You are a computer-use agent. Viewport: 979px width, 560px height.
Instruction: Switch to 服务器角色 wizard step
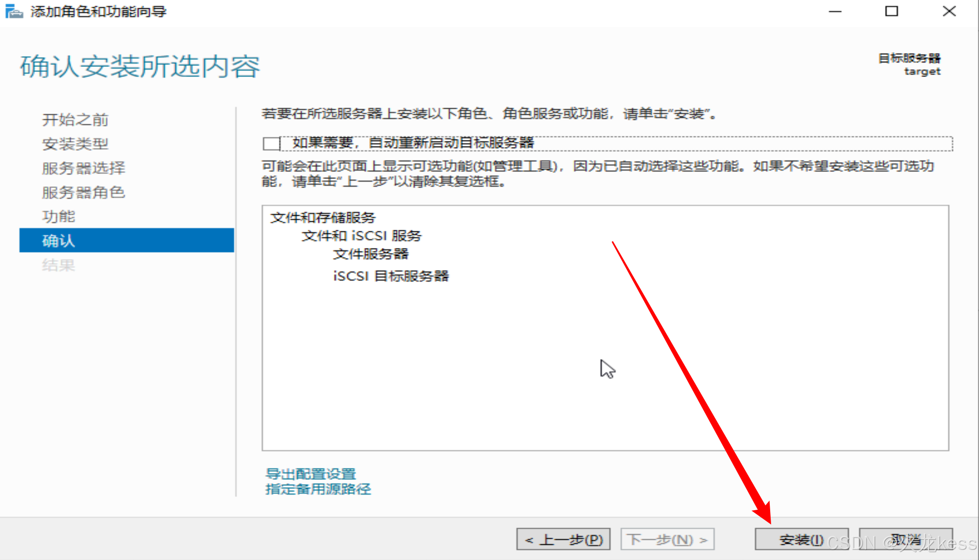pyautogui.click(x=83, y=192)
